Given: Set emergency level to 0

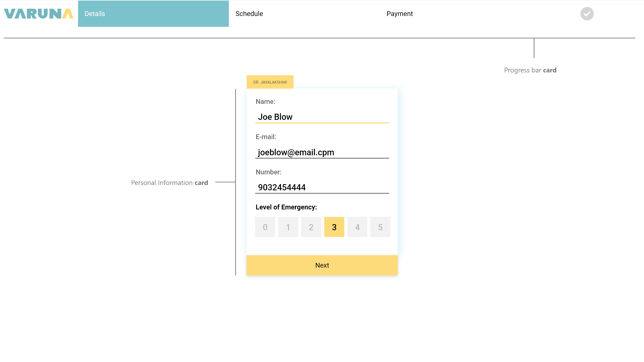Looking at the screenshot, I should [265, 227].
